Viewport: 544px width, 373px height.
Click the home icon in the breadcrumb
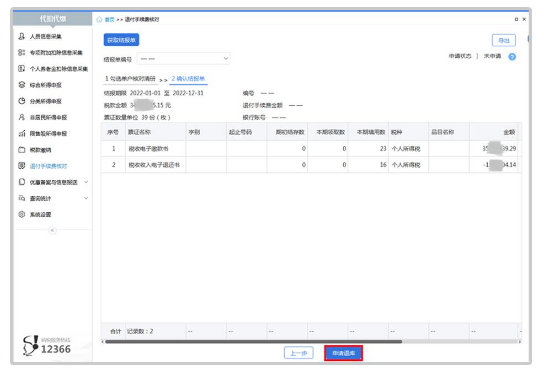click(x=99, y=19)
